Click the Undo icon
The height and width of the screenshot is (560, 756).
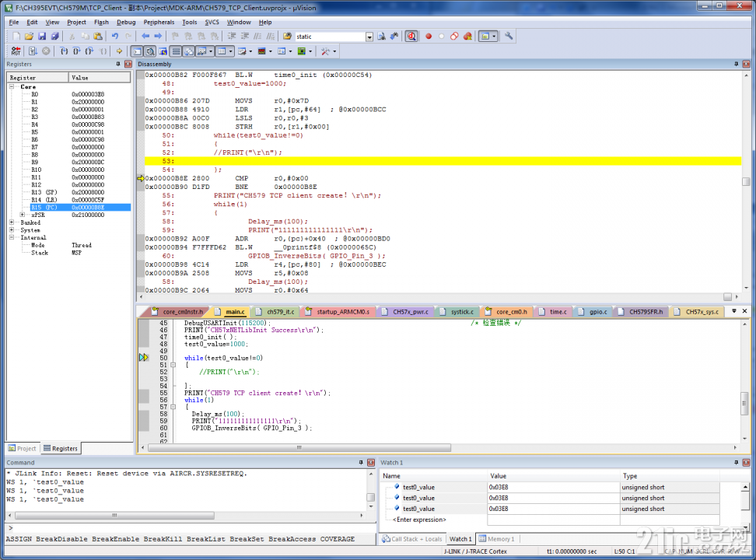coord(115,37)
